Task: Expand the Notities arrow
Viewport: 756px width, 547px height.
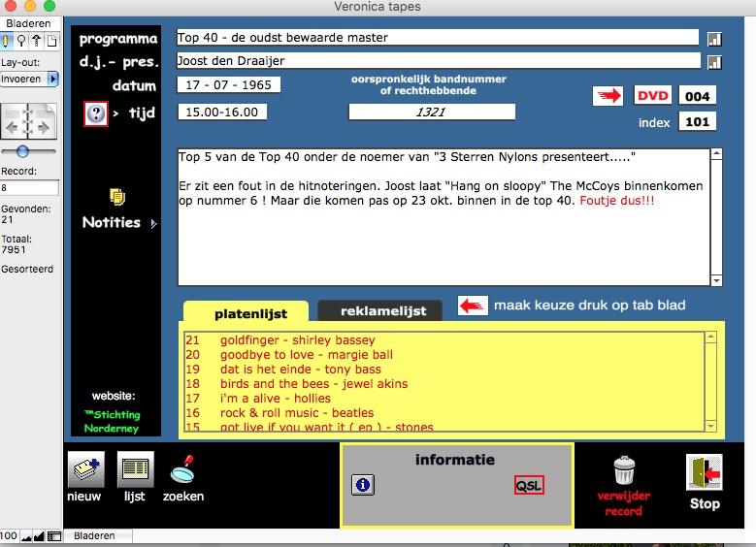Action: [x=154, y=223]
